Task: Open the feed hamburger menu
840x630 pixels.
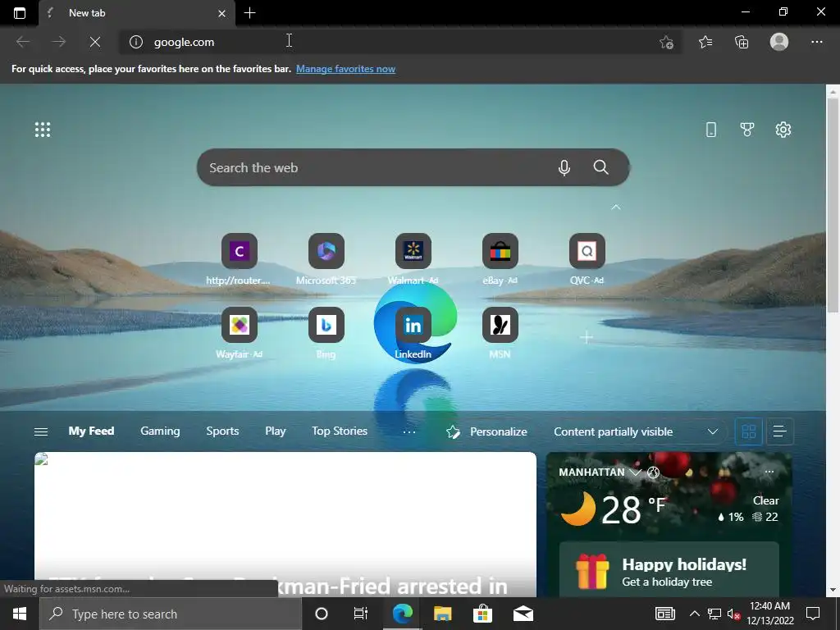Action: [x=41, y=431]
